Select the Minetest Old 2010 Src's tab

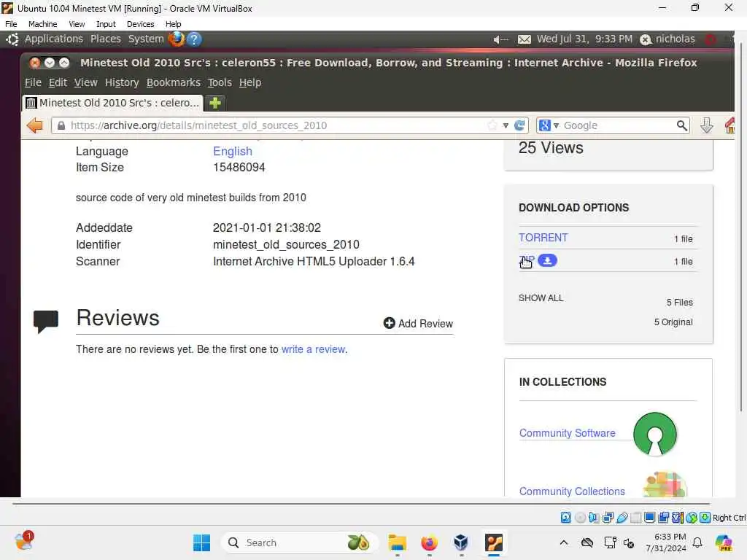113,102
